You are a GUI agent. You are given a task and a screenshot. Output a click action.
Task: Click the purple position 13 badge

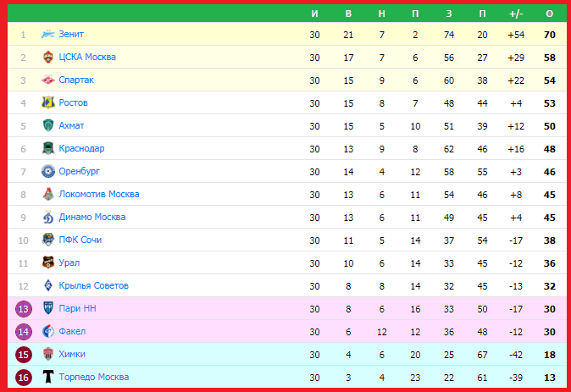click(24, 309)
